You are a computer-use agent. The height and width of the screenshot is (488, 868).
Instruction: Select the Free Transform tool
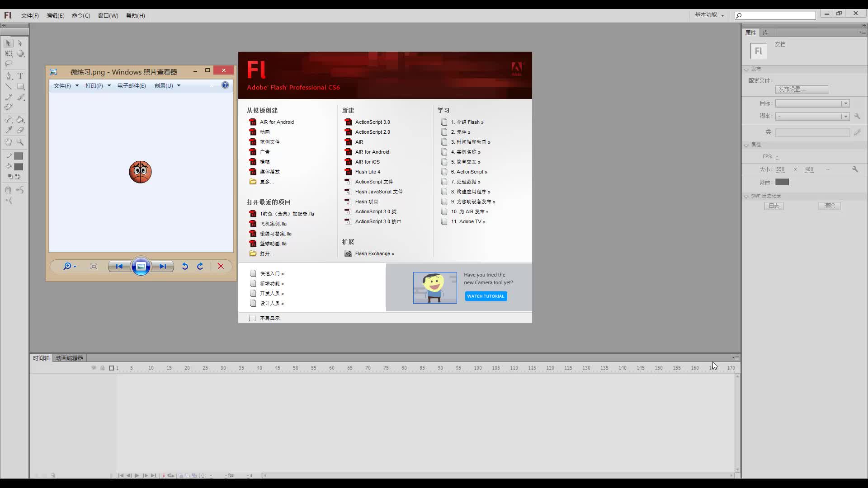click(x=8, y=54)
